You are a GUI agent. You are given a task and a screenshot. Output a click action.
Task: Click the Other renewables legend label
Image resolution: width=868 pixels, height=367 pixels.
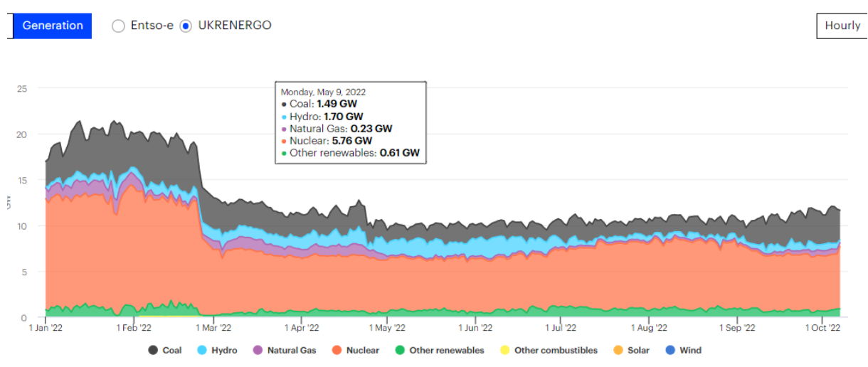click(447, 350)
